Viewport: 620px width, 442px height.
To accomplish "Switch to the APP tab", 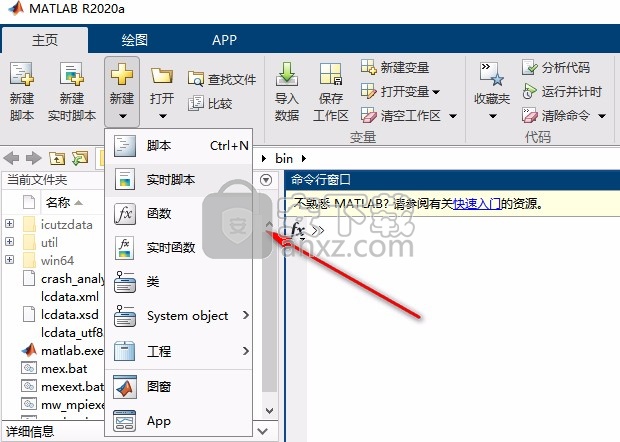I will point(224,40).
